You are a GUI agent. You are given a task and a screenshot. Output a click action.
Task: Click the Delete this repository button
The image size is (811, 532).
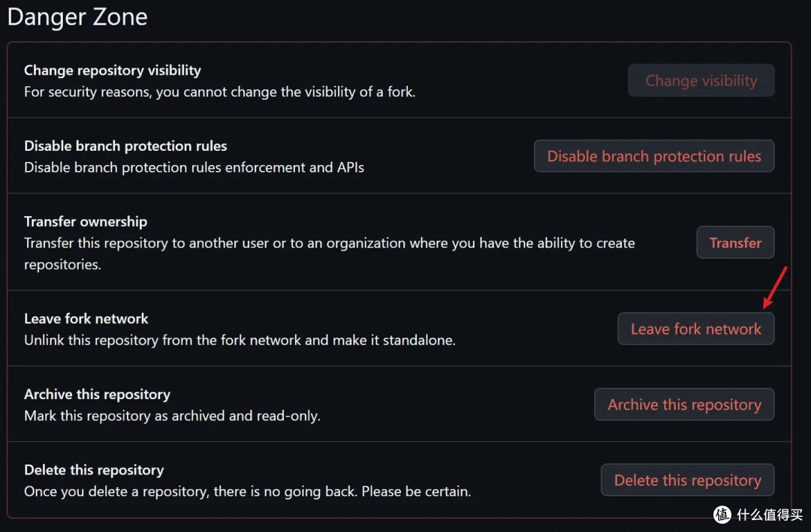687,479
